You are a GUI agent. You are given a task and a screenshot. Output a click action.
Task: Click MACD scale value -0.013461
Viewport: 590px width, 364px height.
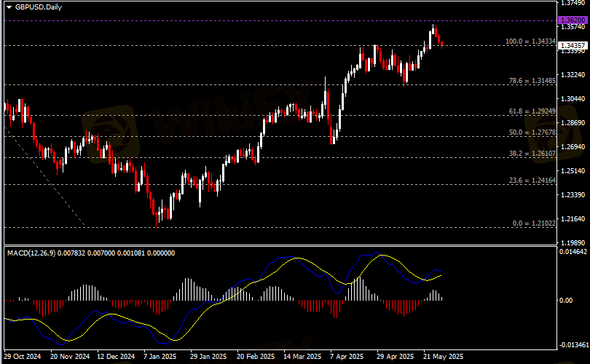coord(573,345)
